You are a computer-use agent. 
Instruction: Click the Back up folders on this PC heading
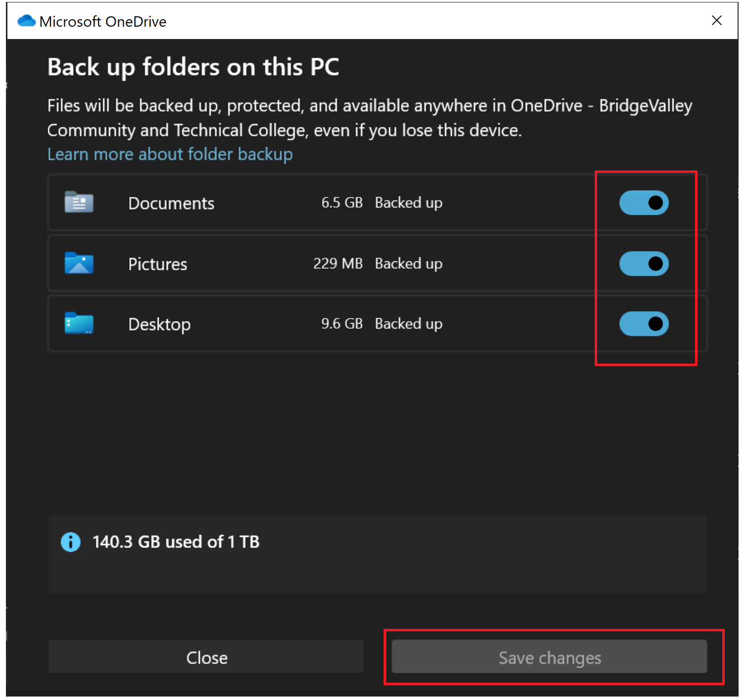click(x=193, y=67)
